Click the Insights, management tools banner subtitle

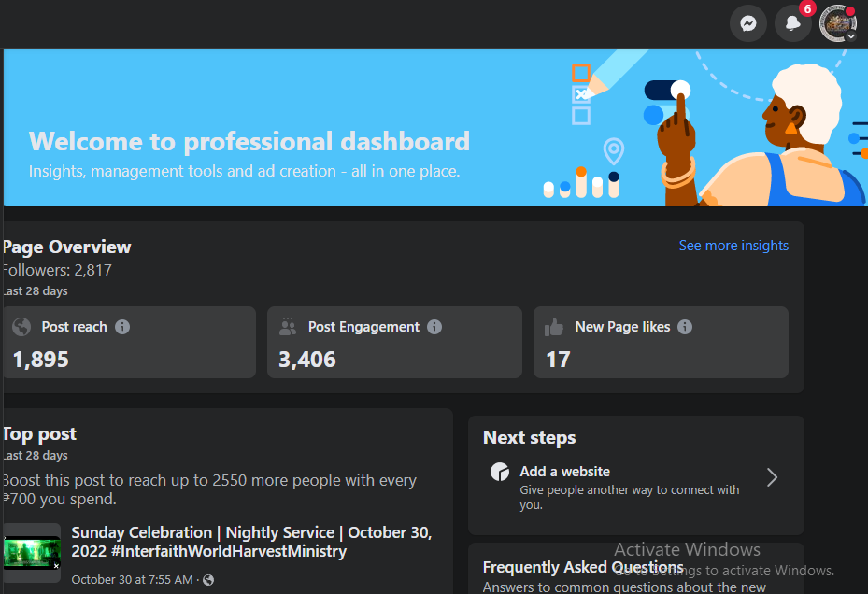click(x=244, y=171)
